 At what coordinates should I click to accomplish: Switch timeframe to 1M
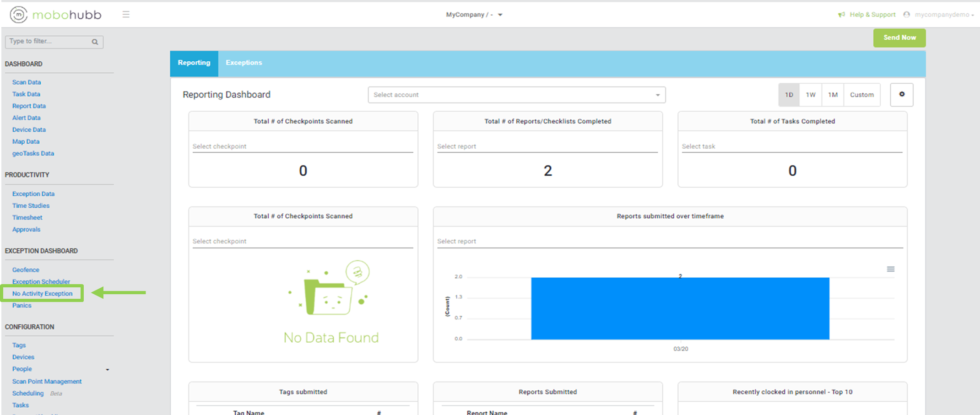pyautogui.click(x=833, y=95)
